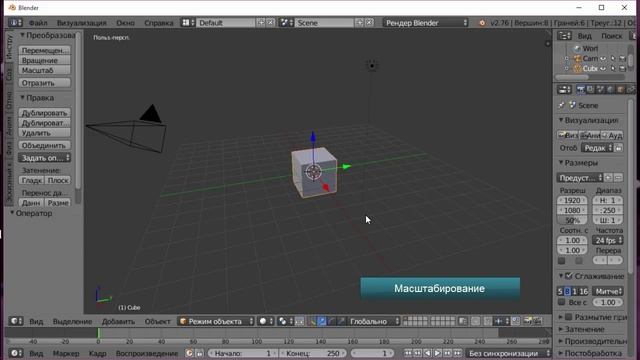Collapse the Преобразова transform panel
This screenshot has height=360, width=640.
tap(47, 35)
